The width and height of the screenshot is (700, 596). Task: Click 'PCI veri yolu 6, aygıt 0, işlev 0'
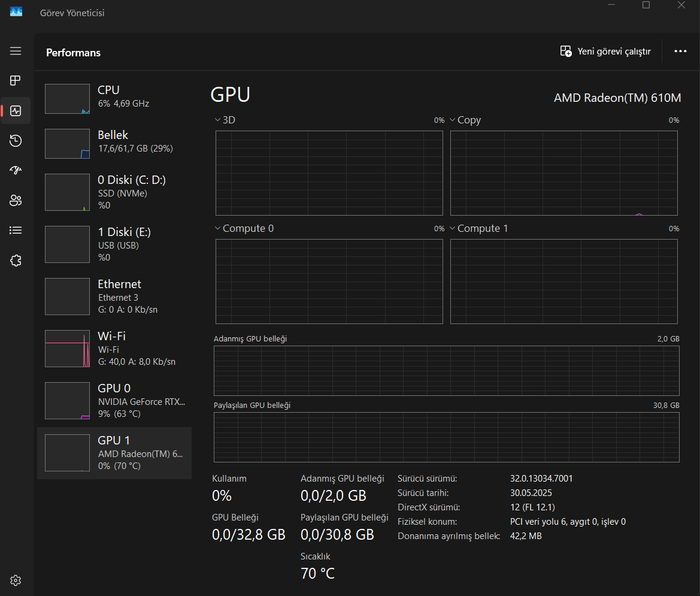(568, 522)
